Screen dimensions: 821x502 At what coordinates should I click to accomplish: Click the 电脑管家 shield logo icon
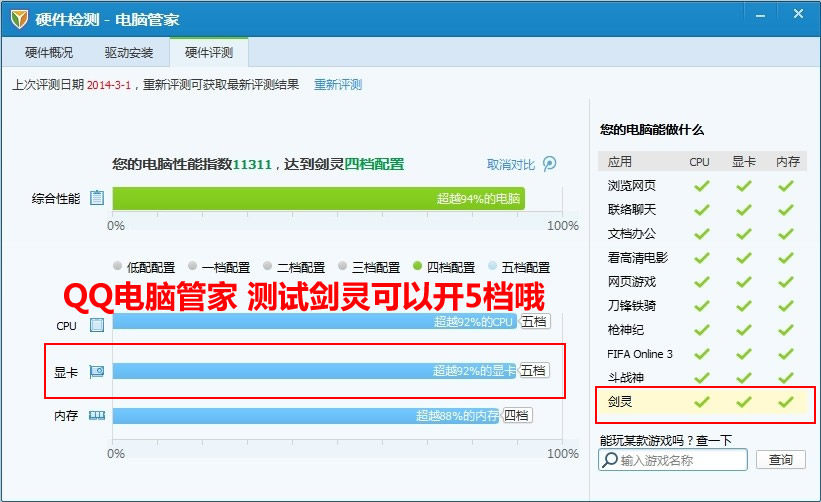coord(19,19)
